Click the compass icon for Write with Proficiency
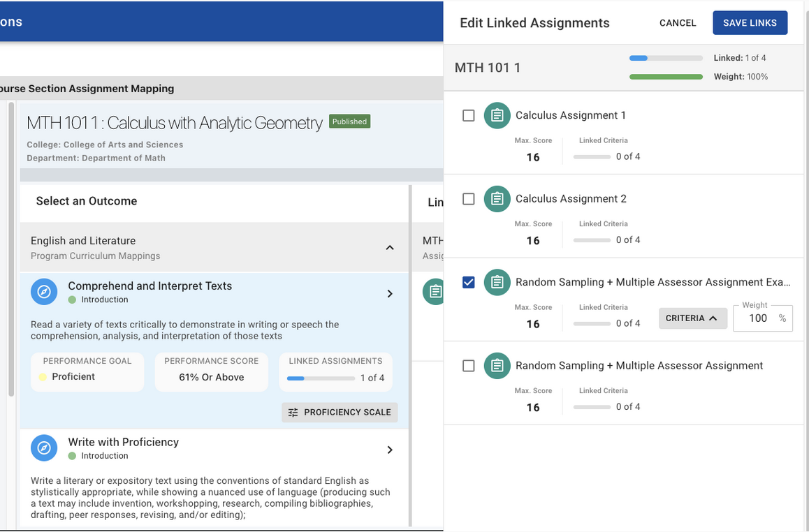Screen dimensions: 809x532 tap(44, 448)
